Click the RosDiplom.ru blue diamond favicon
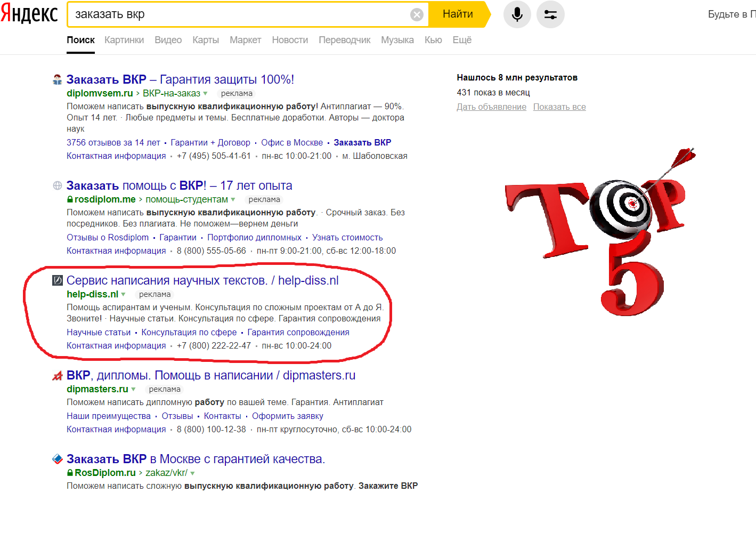This screenshot has height=533, width=756. pyautogui.click(x=58, y=459)
